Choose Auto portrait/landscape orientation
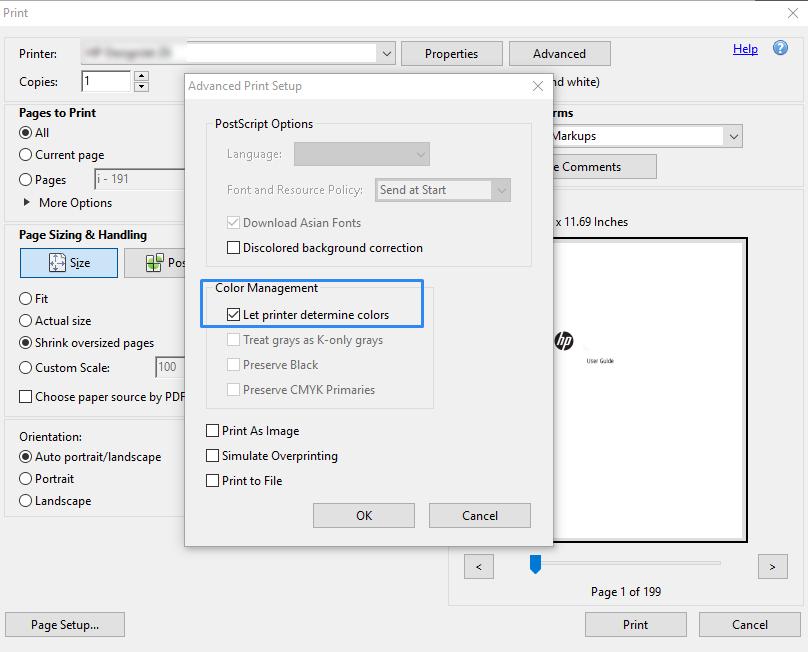Screen dimensions: 808x652 coord(25,457)
